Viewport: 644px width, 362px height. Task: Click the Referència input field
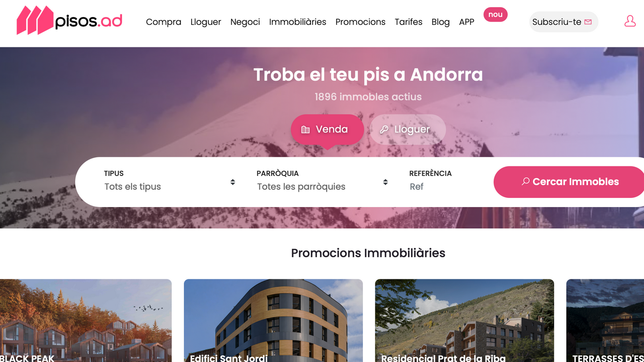(445, 186)
